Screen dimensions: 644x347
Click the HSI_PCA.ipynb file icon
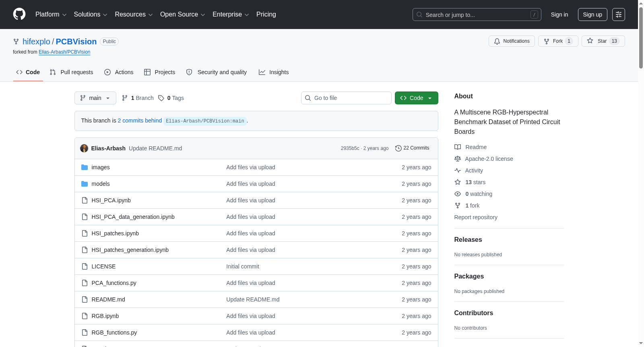pyautogui.click(x=85, y=200)
